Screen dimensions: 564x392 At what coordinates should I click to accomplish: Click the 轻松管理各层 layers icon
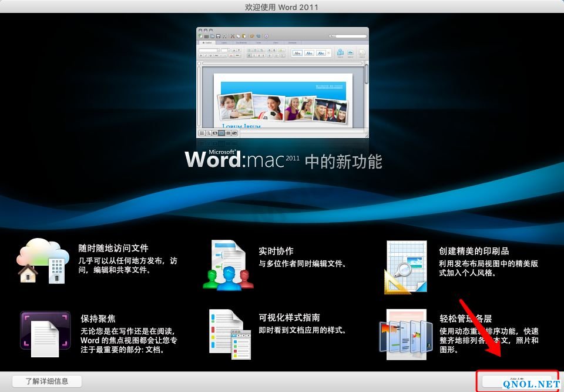(405, 334)
